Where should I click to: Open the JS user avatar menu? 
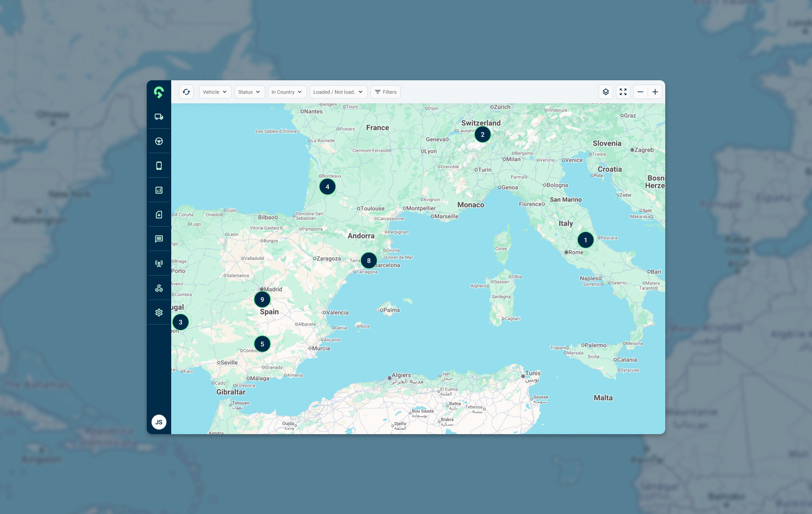(x=158, y=422)
